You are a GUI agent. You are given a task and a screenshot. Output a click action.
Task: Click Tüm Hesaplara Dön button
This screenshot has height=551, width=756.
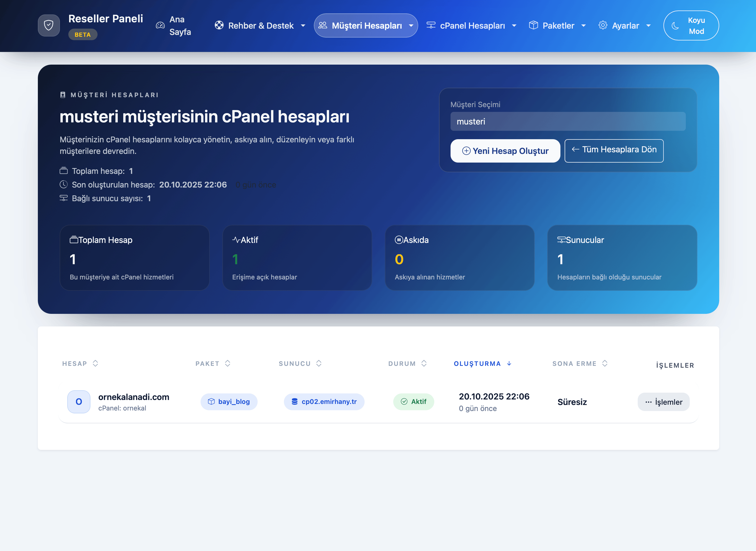tap(614, 150)
